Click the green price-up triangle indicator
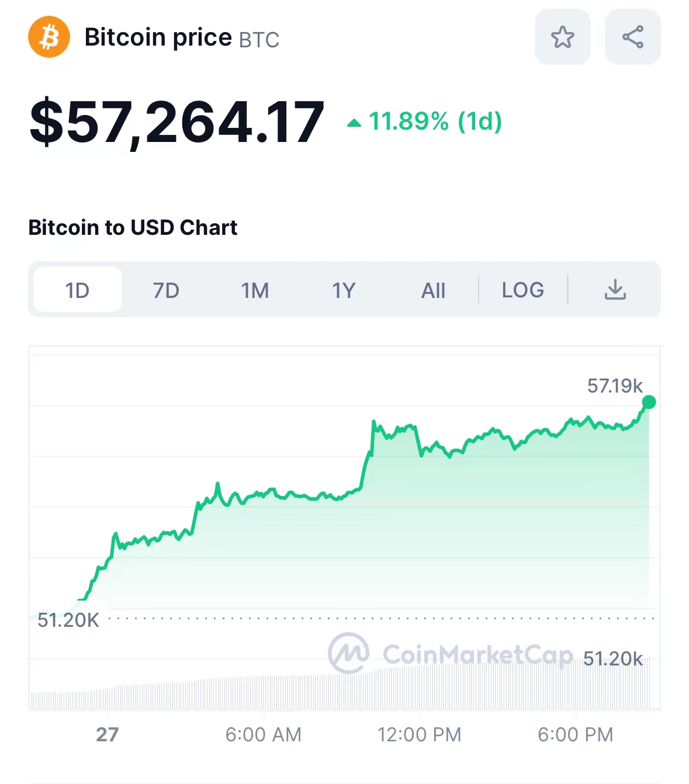 point(354,123)
